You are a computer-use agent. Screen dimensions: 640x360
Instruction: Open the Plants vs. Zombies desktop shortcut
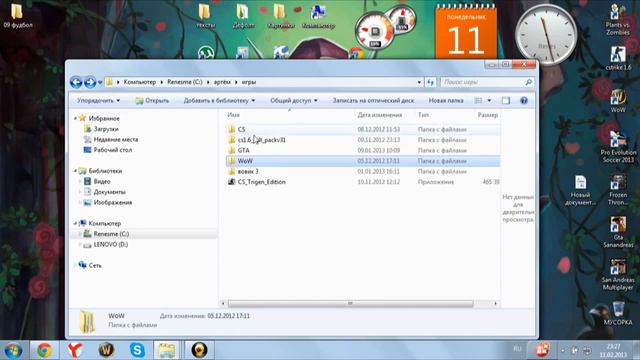pyautogui.click(x=618, y=20)
